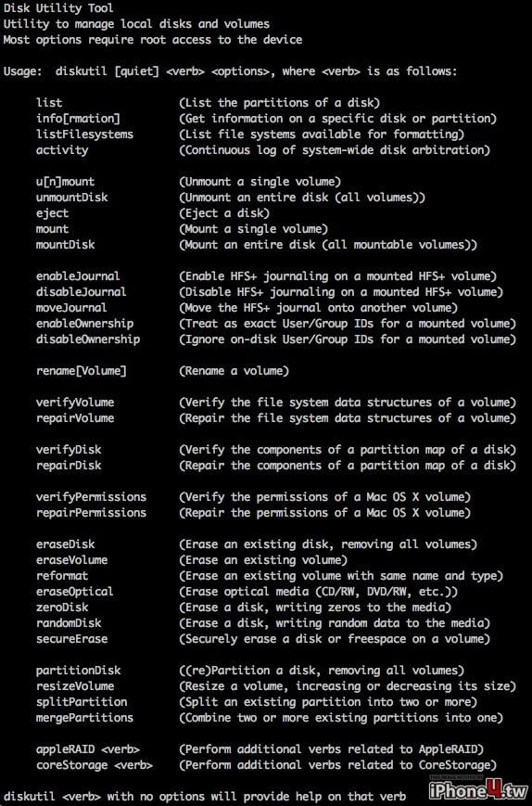Image resolution: width=532 pixels, height=806 pixels.
Task: Select the 'eraseDisk' verb entry
Action: click(65, 544)
